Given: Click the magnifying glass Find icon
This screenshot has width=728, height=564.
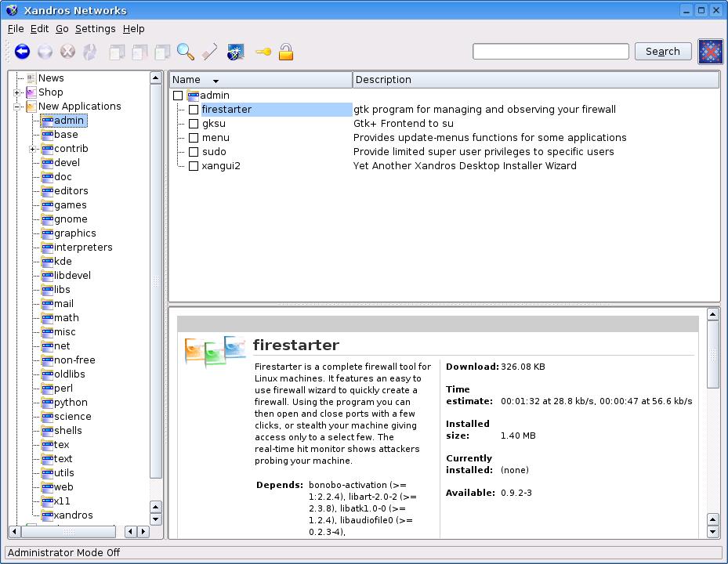Looking at the screenshot, I should pos(185,52).
